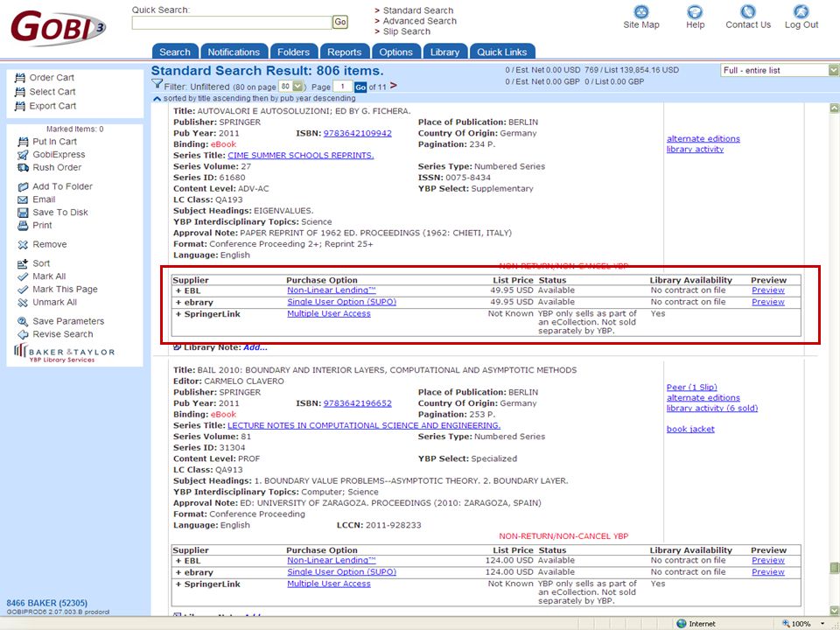Click the Mark This Page icon

click(23, 290)
